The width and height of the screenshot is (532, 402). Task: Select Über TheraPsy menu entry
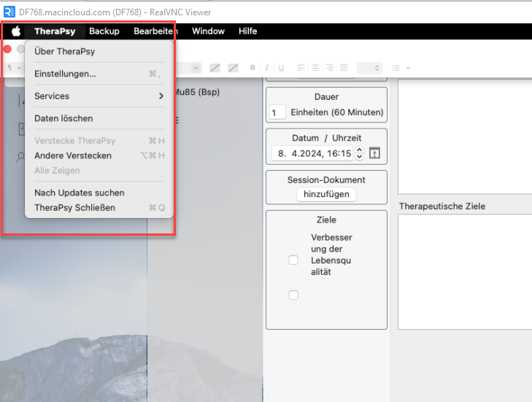click(99, 52)
